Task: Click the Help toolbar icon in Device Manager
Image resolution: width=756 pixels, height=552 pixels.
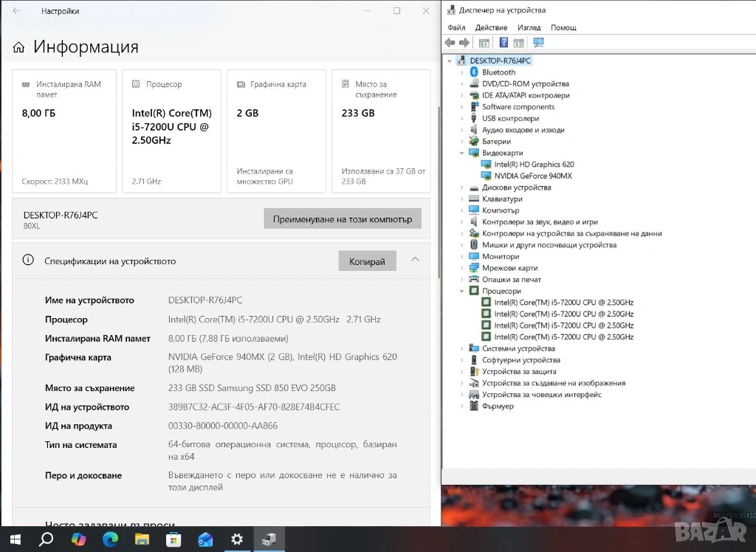Action: tap(504, 43)
